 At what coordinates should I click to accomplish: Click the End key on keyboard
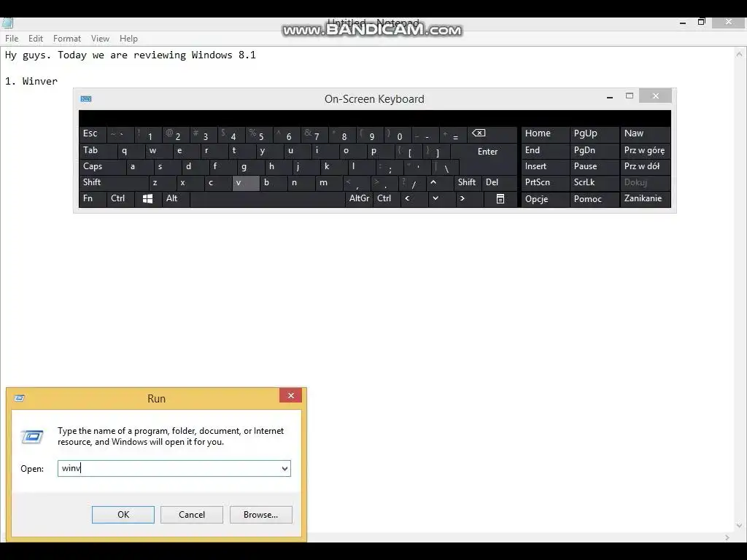click(546, 150)
